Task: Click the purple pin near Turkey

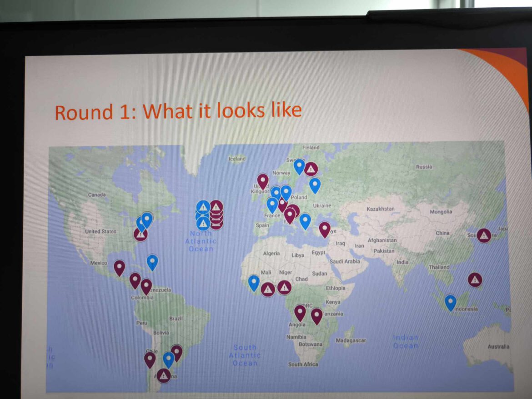Action: click(x=324, y=229)
